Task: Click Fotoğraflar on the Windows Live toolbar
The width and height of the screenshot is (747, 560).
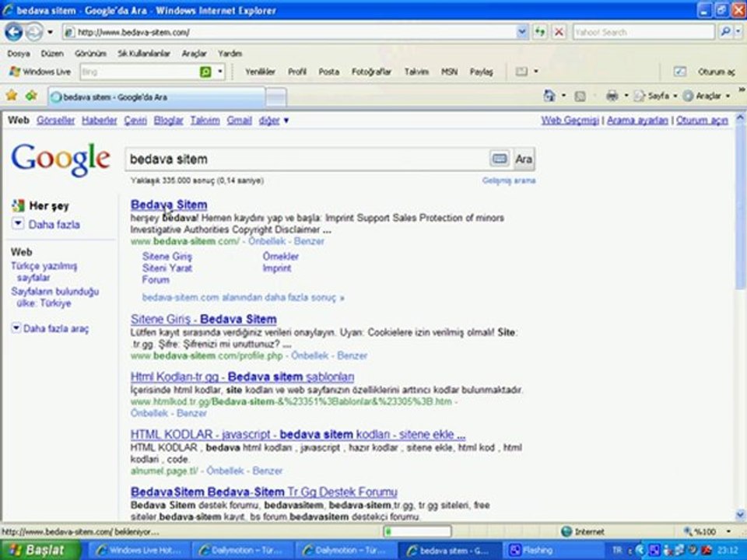Action: point(371,72)
